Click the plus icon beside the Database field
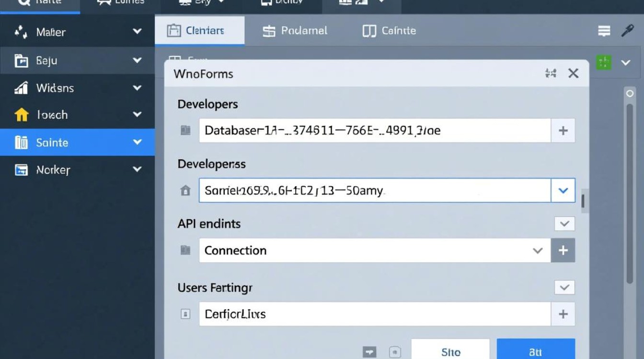644x359 pixels. click(563, 131)
